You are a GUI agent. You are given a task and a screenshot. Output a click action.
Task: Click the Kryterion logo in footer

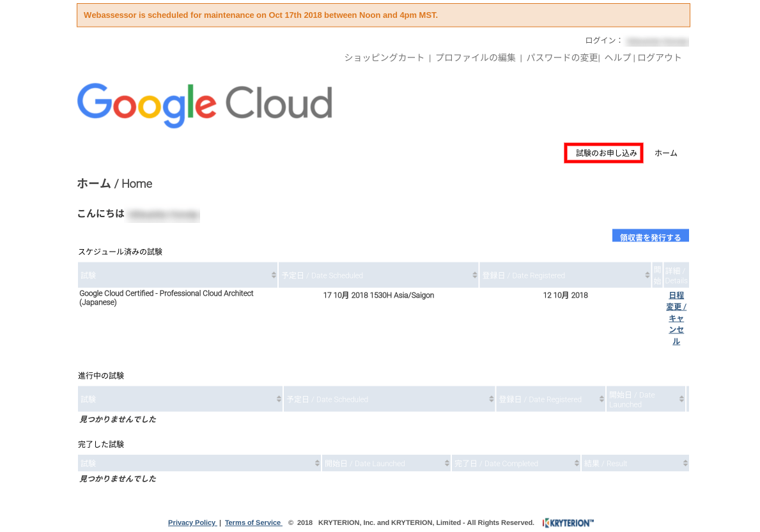click(568, 523)
